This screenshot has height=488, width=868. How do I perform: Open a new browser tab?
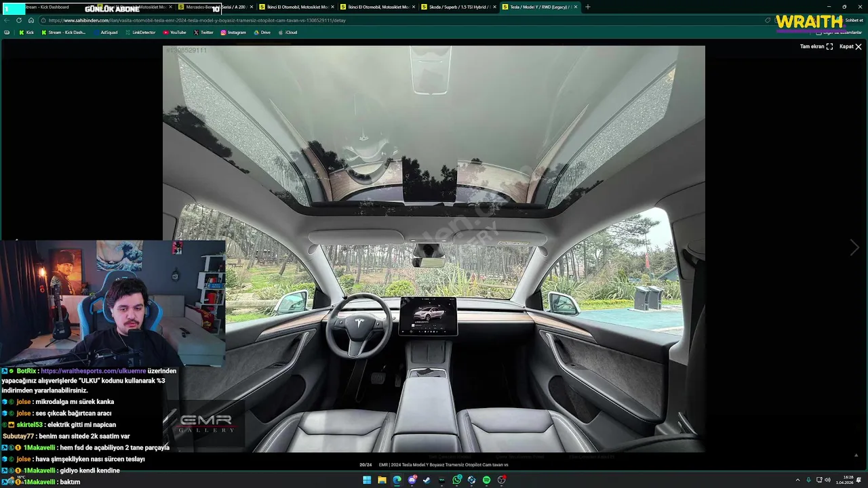(x=587, y=7)
